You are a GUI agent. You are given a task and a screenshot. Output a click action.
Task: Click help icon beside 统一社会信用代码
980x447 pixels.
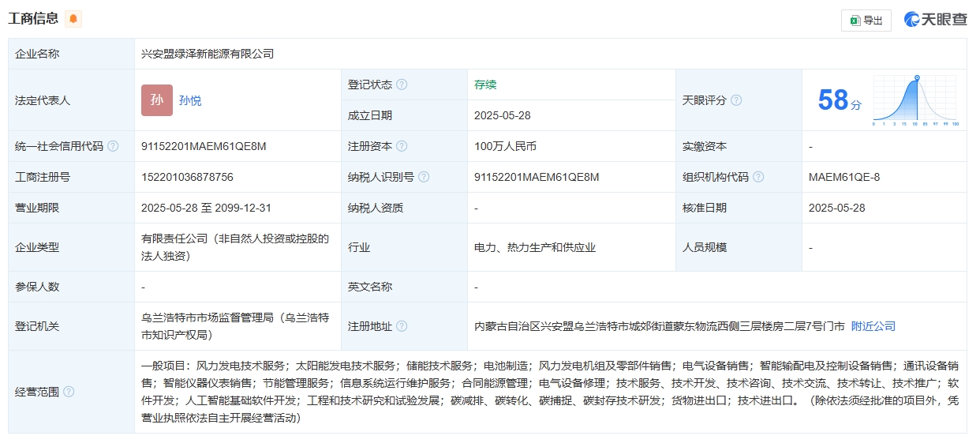113,146
